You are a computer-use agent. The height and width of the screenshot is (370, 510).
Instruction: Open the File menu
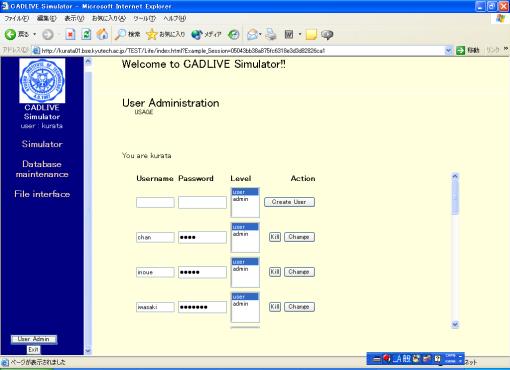pyautogui.click(x=16, y=19)
